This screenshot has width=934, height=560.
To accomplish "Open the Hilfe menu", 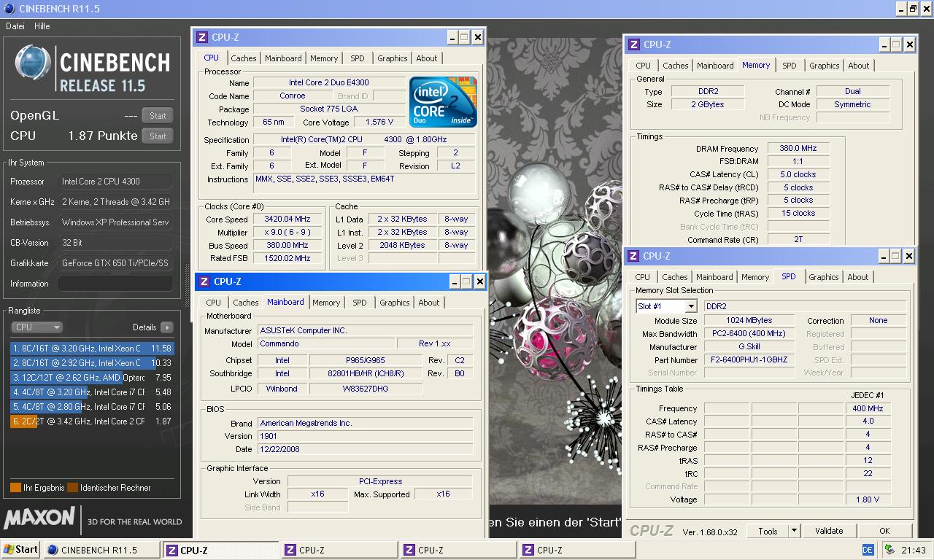I will pyautogui.click(x=42, y=26).
